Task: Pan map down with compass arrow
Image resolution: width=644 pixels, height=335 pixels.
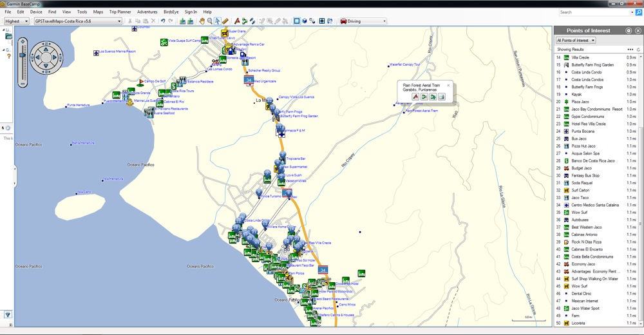Action: [46, 66]
